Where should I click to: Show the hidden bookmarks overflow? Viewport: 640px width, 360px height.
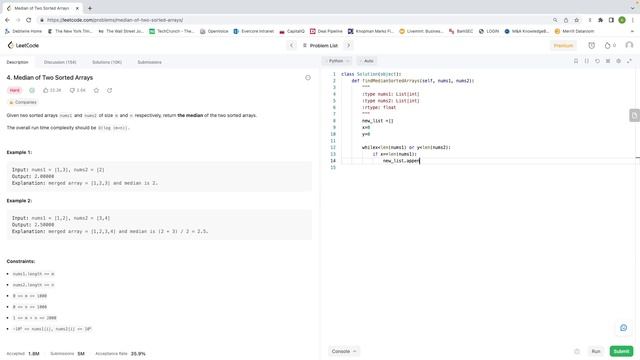pyautogui.click(x=632, y=31)
